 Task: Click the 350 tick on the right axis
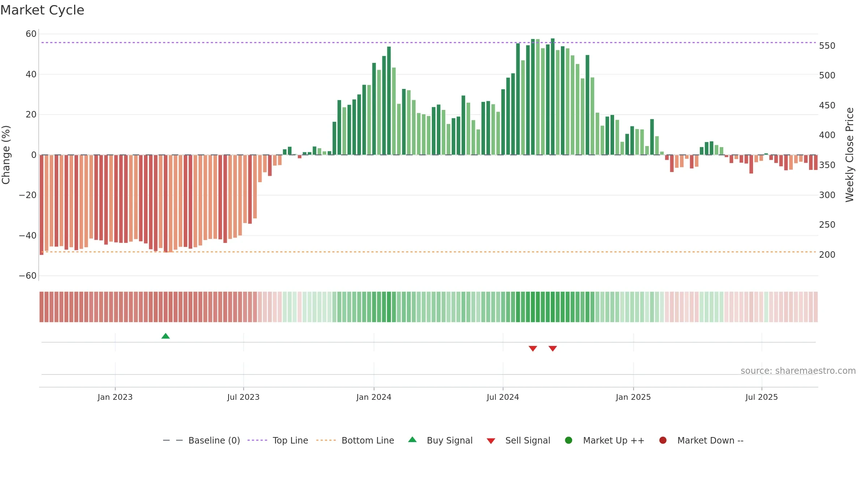pyautogui.click(x=827, y=165)
